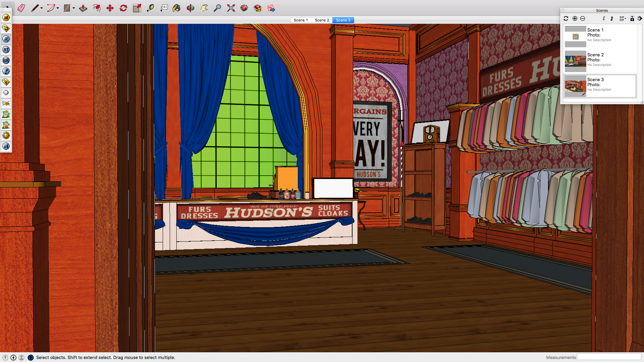This screenshot has width=644, height=362.
Task: Select the Tape Measure tool
Action: tap(150, 8)
